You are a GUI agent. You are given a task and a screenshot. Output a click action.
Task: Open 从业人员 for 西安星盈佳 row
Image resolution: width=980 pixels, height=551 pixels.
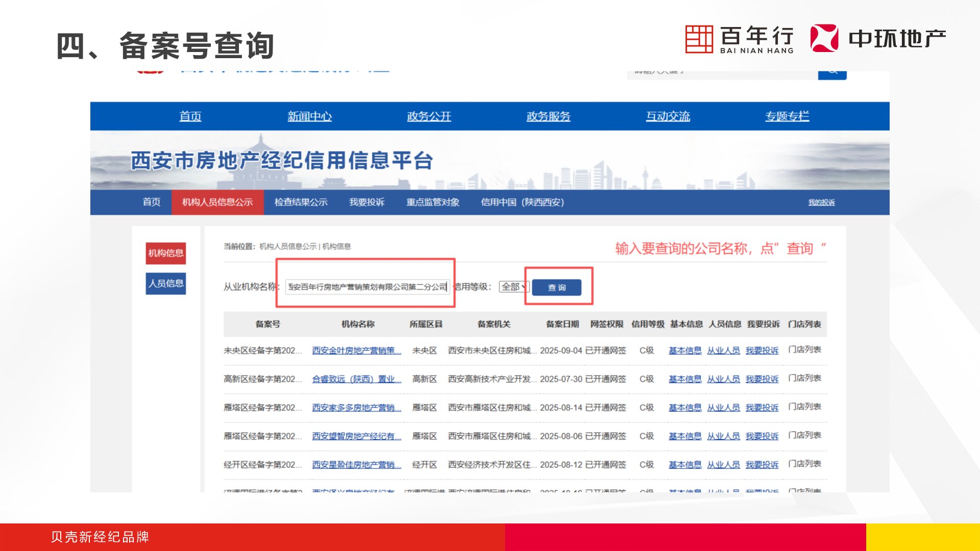(x=724, y=465)
